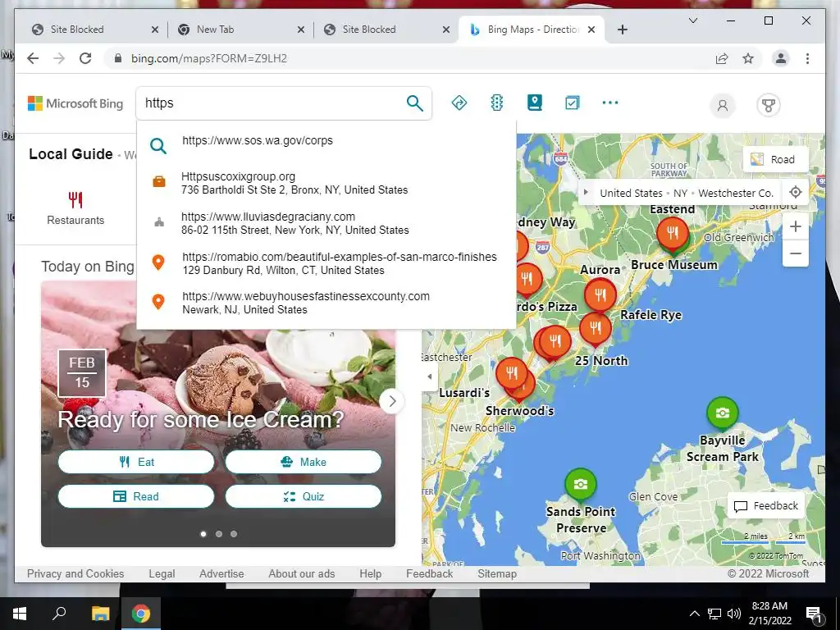
Task: Bookmark this page with star icon
Action: tap(748, 58)
